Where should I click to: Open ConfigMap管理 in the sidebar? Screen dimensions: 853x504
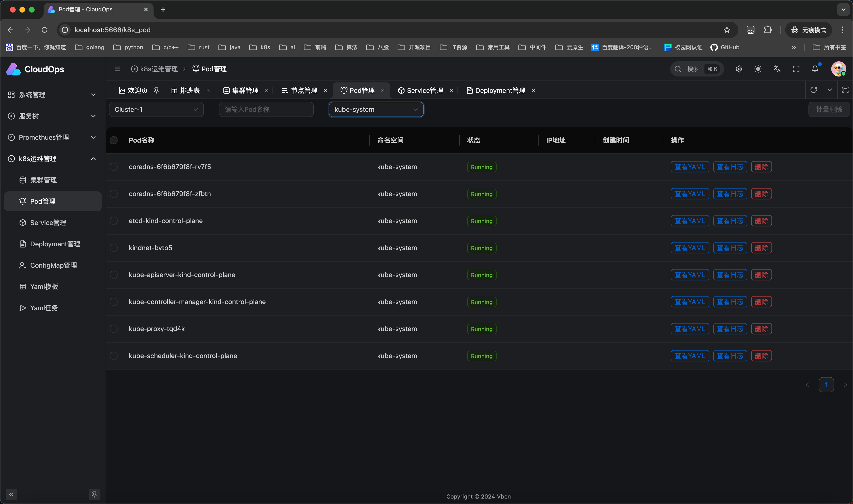pos(53,265)
